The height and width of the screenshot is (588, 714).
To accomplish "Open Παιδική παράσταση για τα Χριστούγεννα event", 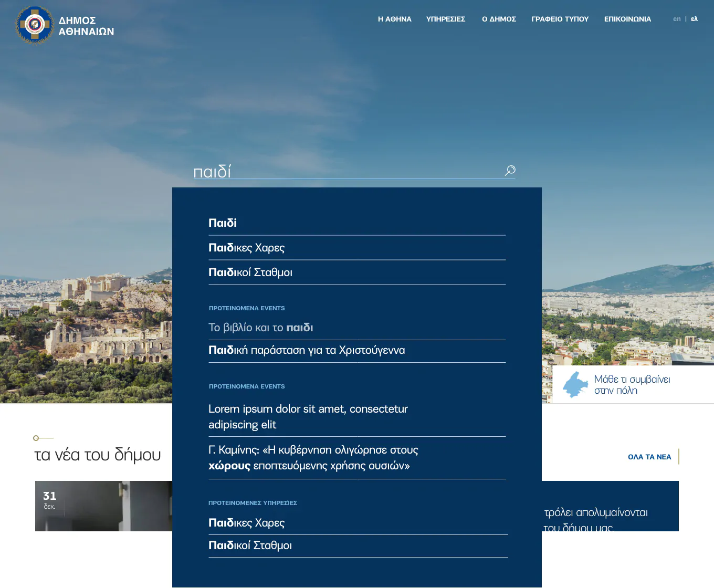I will coord(357,350).
